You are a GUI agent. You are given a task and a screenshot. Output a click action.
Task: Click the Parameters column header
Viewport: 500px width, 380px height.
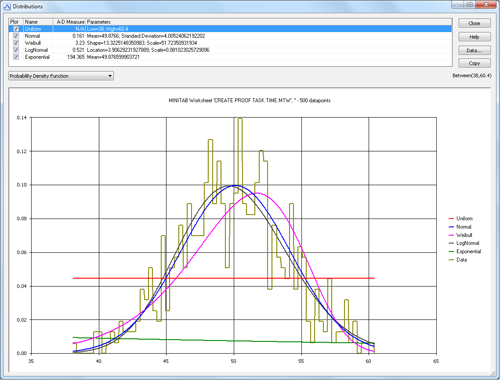pos(269,22)
